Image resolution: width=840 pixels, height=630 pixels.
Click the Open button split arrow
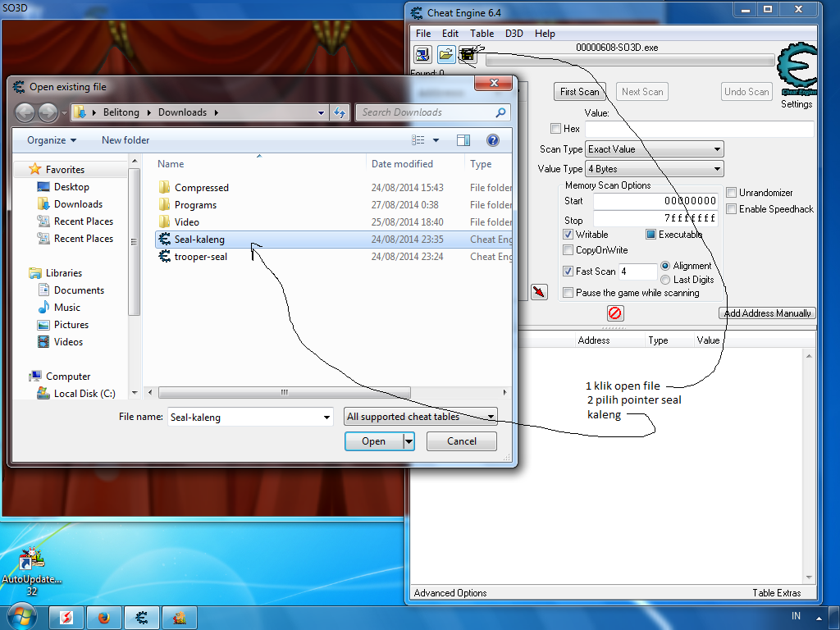(x=409, y=441)
